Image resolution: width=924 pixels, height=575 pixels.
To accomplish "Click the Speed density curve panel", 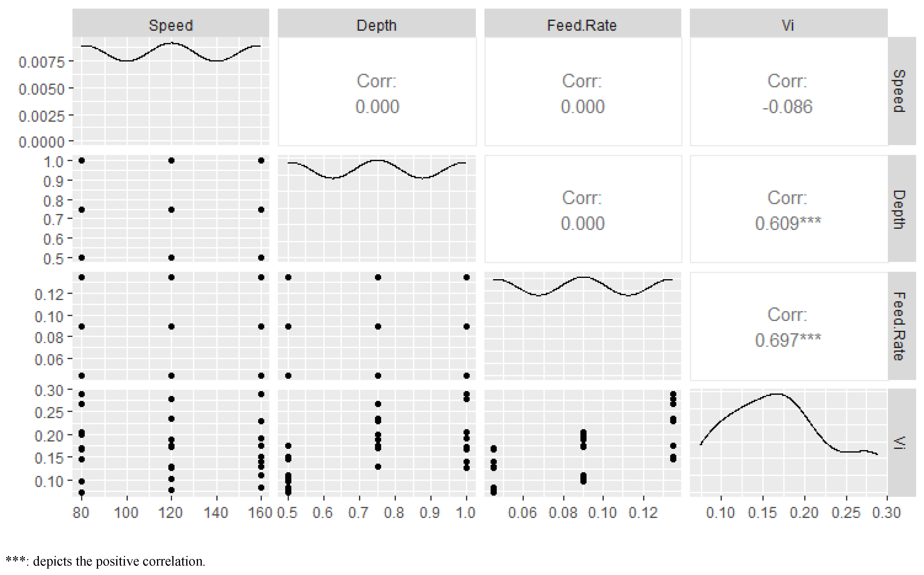I will pos(170,91).
